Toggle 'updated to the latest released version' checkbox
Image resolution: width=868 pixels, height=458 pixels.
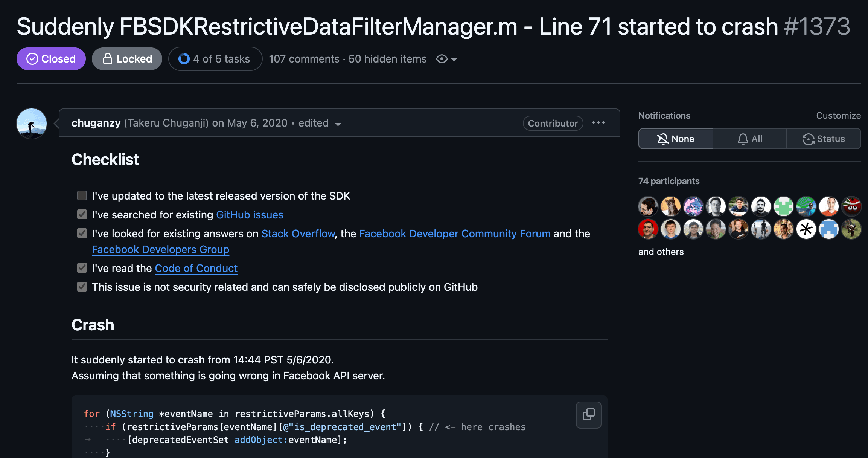[82, 195]
